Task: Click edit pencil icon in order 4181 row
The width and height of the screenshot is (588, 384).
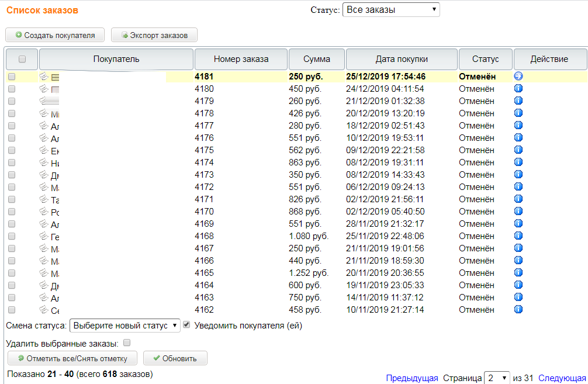Action: pos(44,76)
